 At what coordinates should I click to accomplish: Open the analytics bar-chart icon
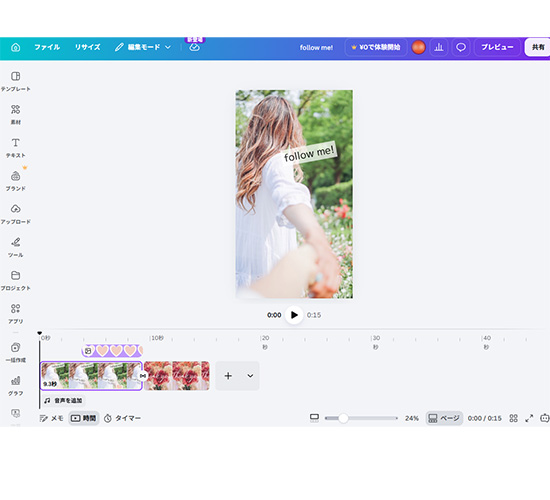coord(439,47)
